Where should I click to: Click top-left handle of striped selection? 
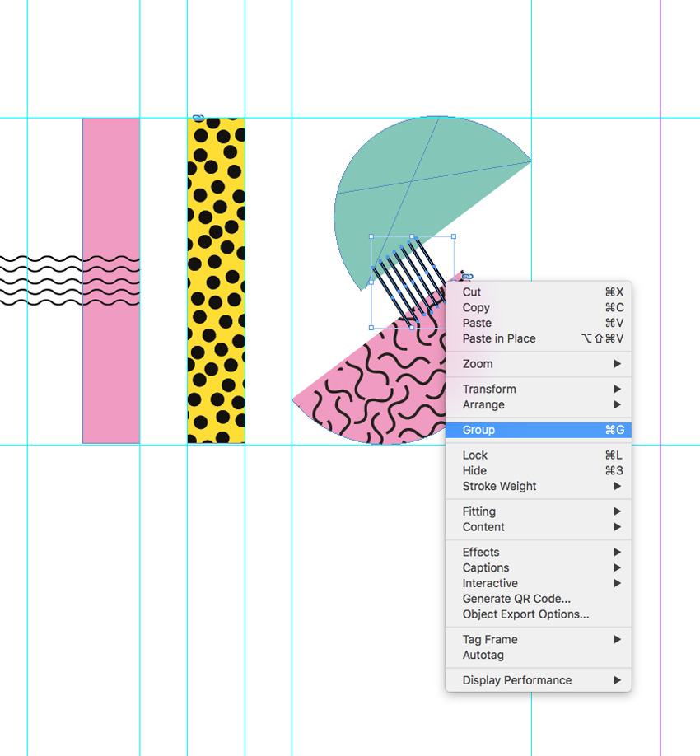tap(371, 236)
